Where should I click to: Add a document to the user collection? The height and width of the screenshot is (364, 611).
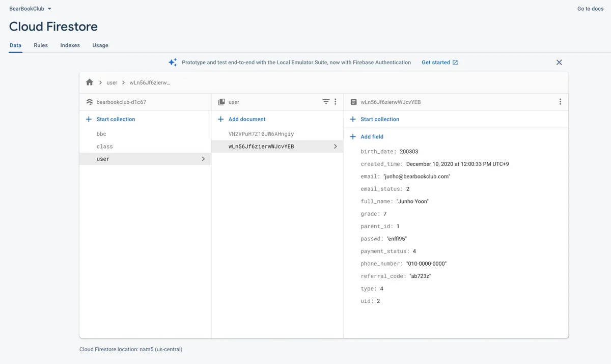pos(242,119)
